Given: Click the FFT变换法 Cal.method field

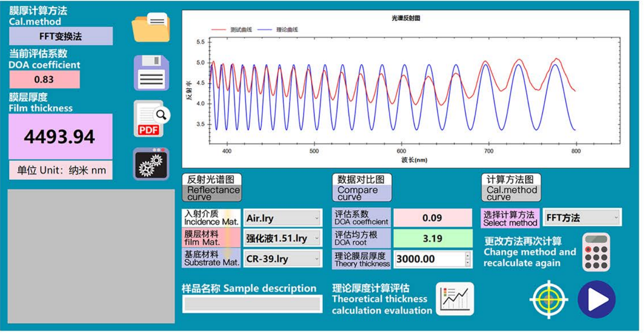Looking at the screenshot, I should point(61,36).
